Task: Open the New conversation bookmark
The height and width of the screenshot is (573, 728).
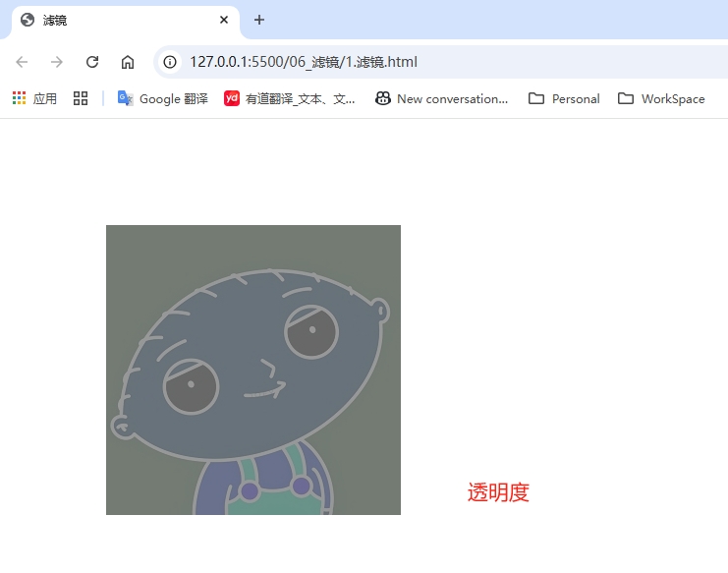Action: click(x=441, y=98)
